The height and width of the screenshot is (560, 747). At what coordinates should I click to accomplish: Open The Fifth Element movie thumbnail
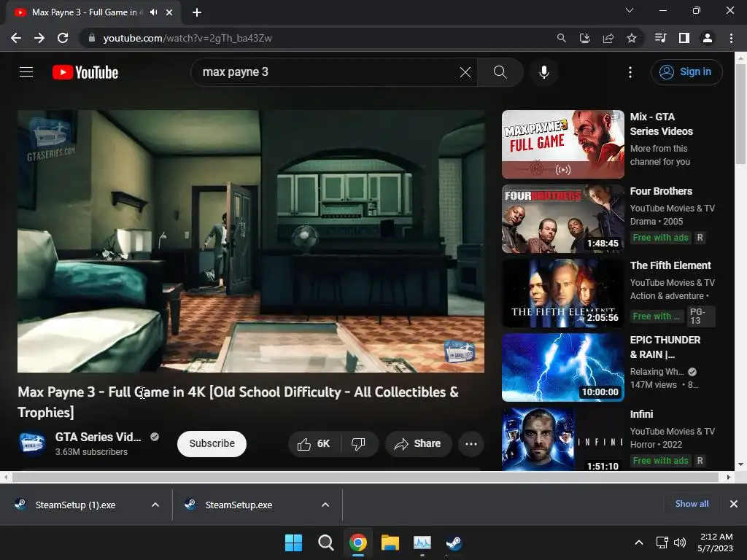click(562, 293)
